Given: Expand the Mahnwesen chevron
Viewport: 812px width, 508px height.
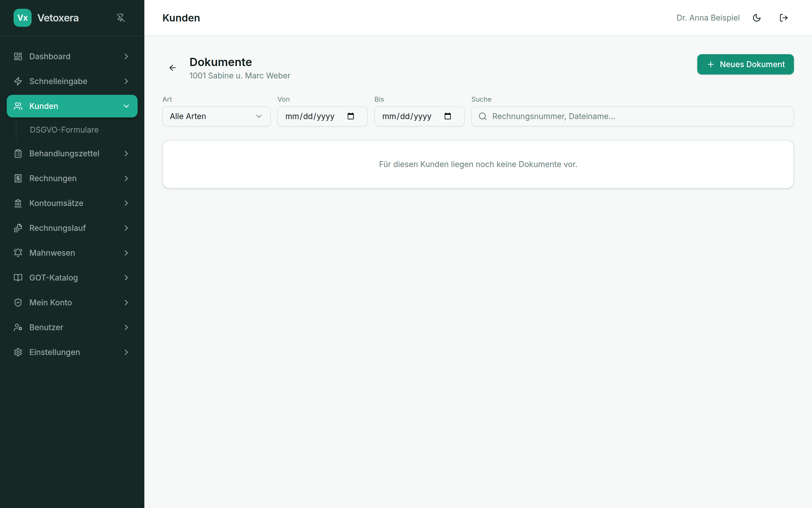Looking at the screenshot, I should click(126, 253).
